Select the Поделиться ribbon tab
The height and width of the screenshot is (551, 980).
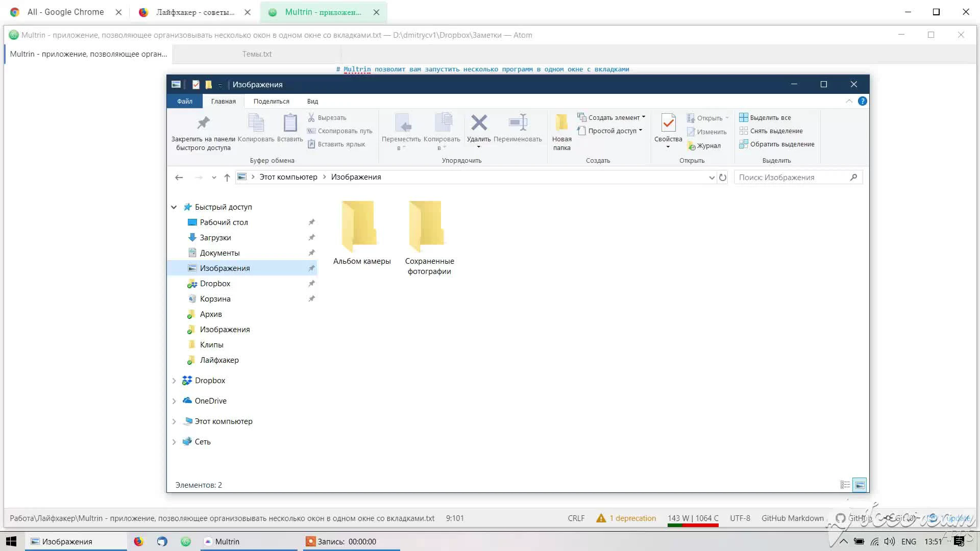pos(272,102)
